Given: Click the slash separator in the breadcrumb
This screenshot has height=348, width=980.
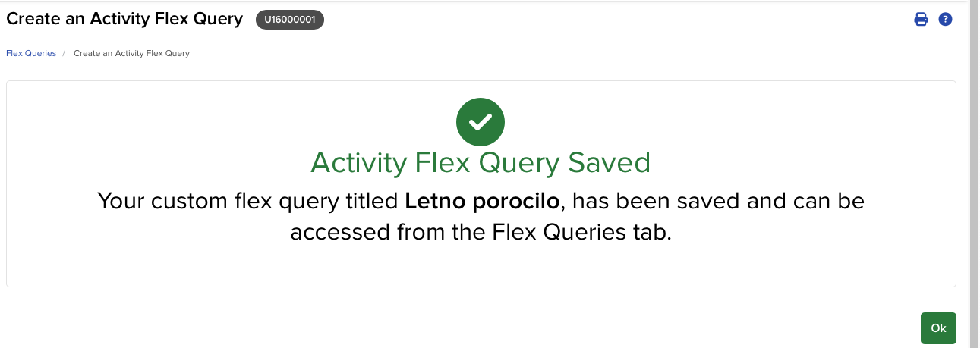Looking at the screenshot, I should tap(65, 53).
